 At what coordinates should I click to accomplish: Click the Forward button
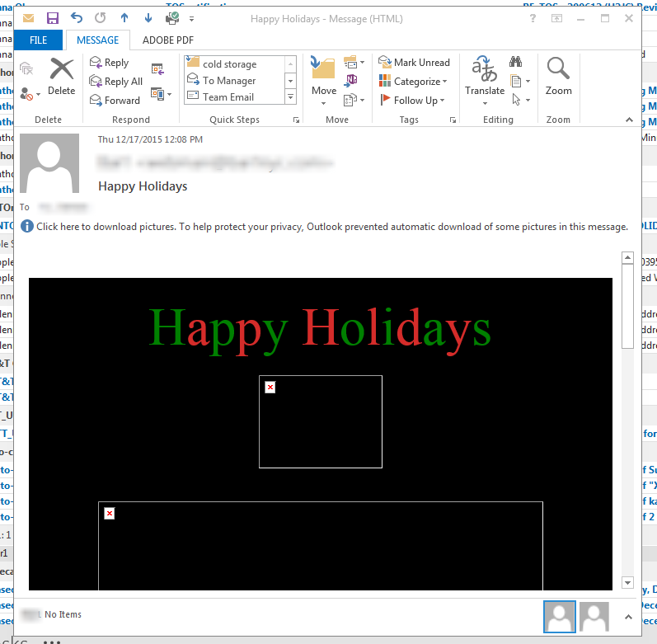pyautogui.click(x=115, y=100)
